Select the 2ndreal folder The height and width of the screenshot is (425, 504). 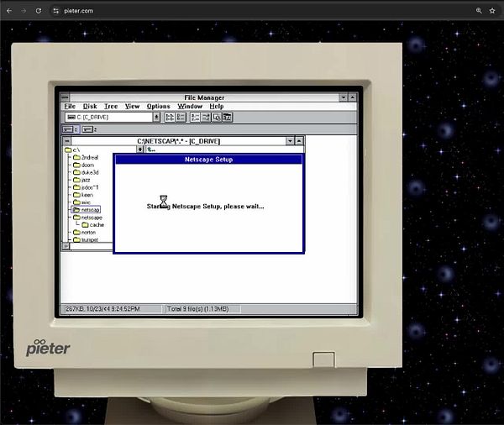point(86,157)
